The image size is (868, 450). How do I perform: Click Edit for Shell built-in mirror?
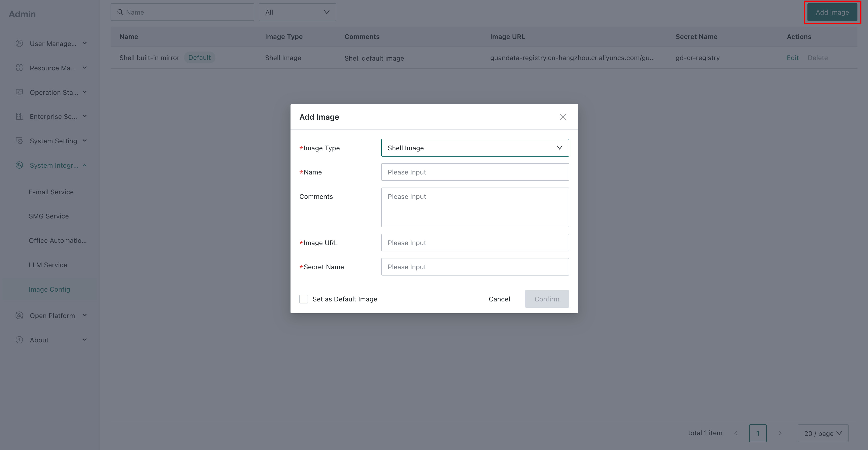[x=793, y=58]
